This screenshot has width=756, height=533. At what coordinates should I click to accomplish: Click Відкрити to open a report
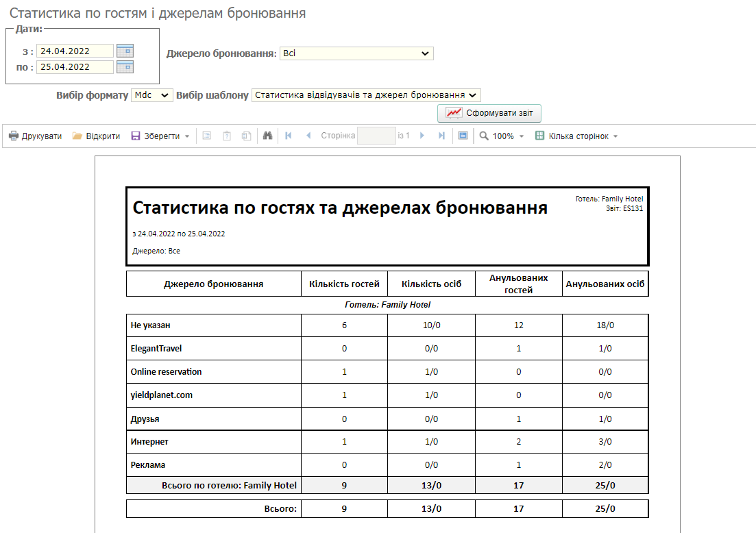(96, 136)
